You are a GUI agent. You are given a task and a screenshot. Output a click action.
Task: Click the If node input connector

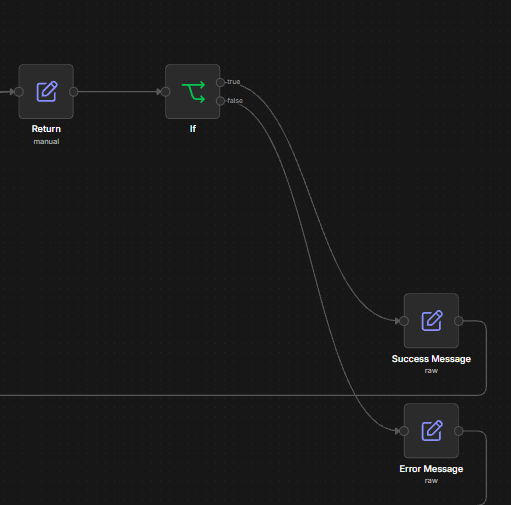[x=166, y=92]
